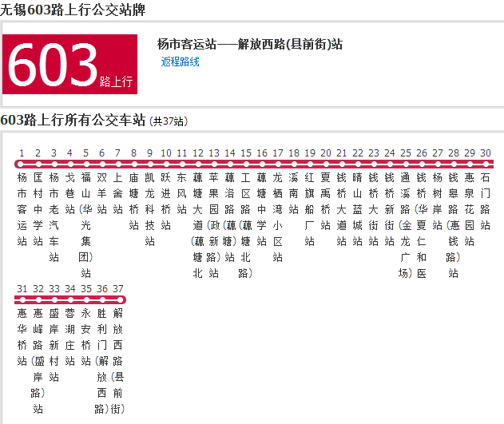Select stop 26 钱桥(华夏仁和医
504x424 pixels.
[x=422, y=225]
